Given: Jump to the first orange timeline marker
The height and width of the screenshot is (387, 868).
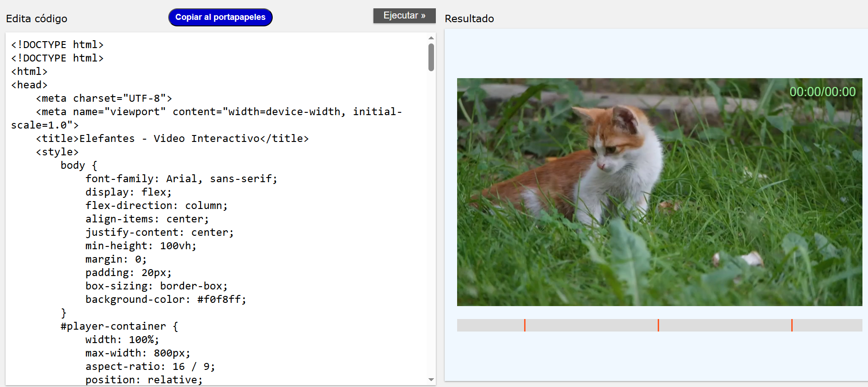Looking at the screenshot, I should pos(525,325).
